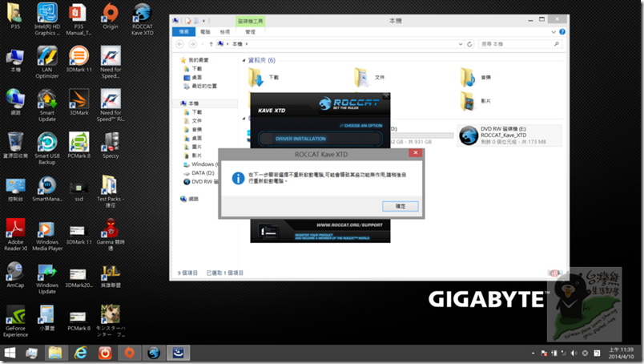644x364 pixels.
Task: Click the Explorer refresh button
Action: [x=470, y=44]
